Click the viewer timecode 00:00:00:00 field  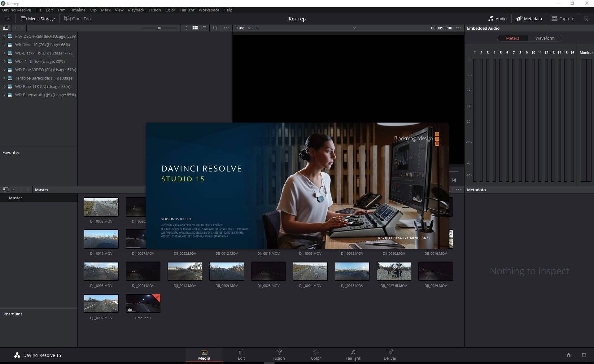pyautogui.click(x=441, y=28)
